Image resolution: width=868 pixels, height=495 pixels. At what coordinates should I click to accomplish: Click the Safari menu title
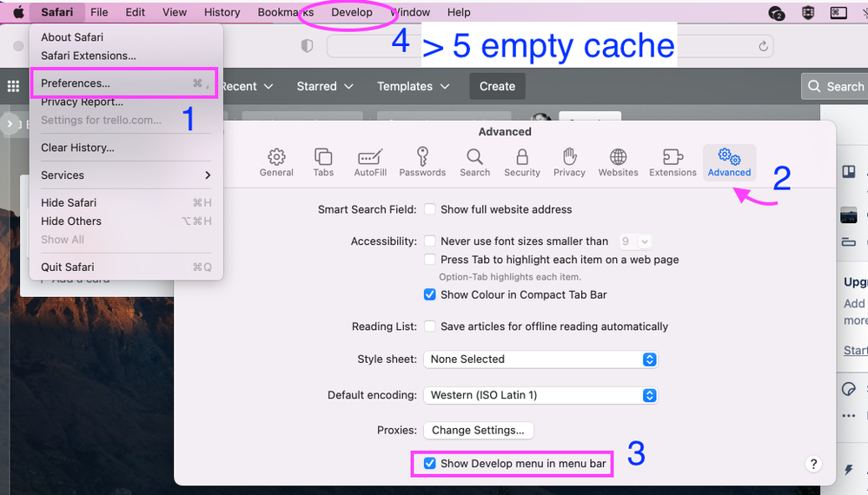click(57, 12)
